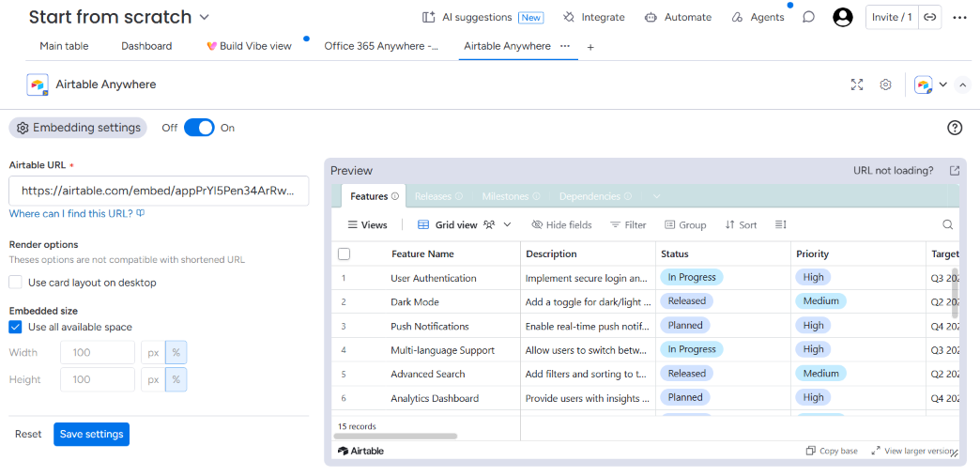Click the Airtable URL input field
This screenshot has height=476, width=980.
click(x=159, y=191)
